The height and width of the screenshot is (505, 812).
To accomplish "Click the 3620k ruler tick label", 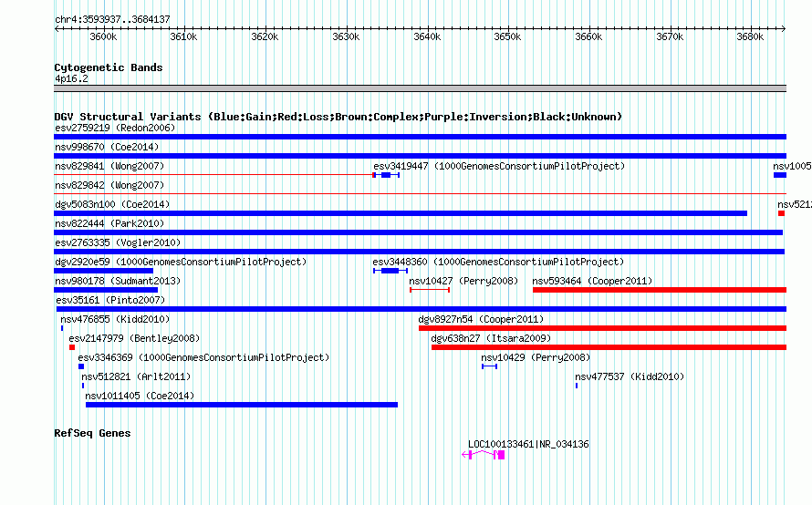I will (265, 36).
